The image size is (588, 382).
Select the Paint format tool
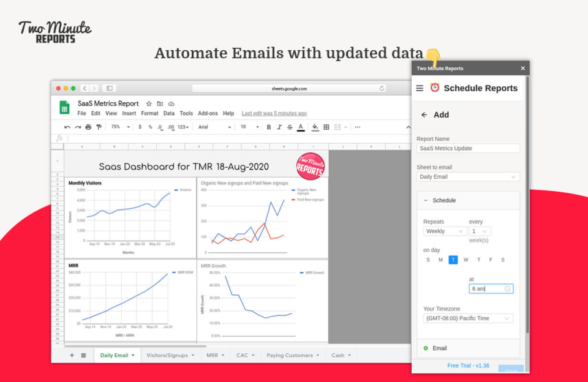coord(99,127)
